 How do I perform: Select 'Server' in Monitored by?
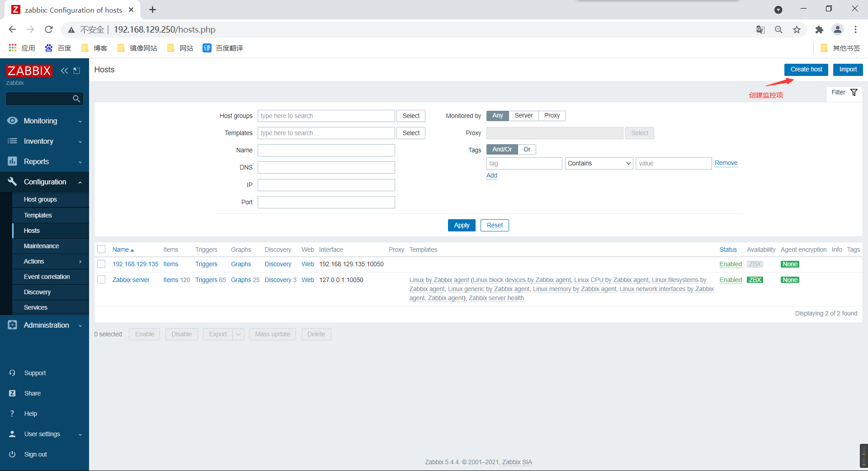(x=524, y=116)
